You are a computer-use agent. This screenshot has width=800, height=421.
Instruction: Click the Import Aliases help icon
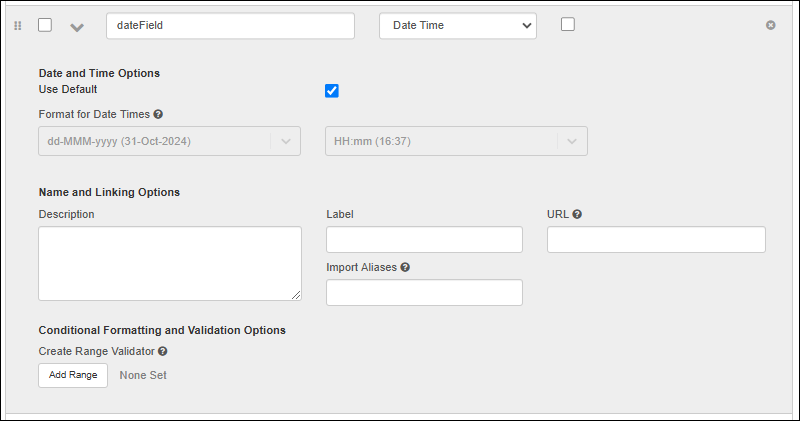point(405,267)
